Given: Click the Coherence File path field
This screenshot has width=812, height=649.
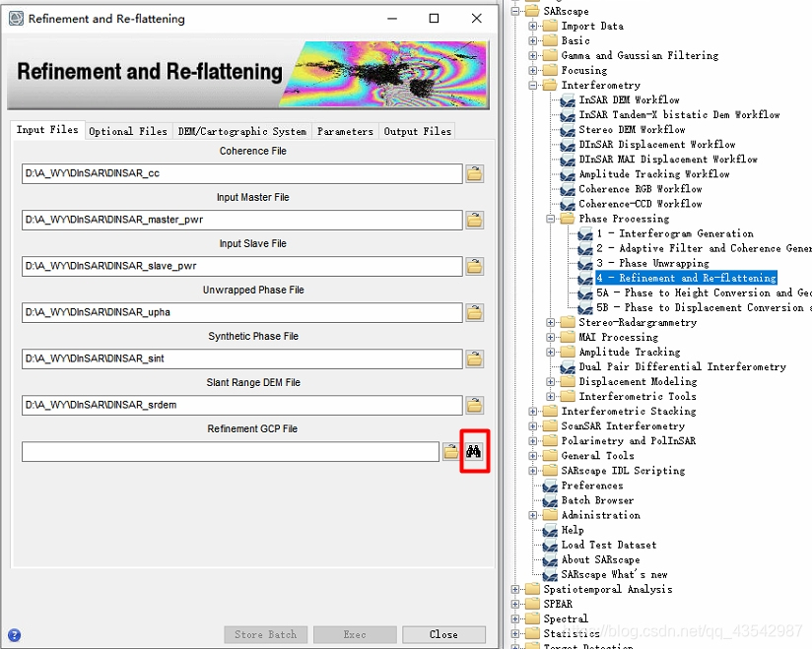Looking at the screenshot, I should [x=241, y=174].
